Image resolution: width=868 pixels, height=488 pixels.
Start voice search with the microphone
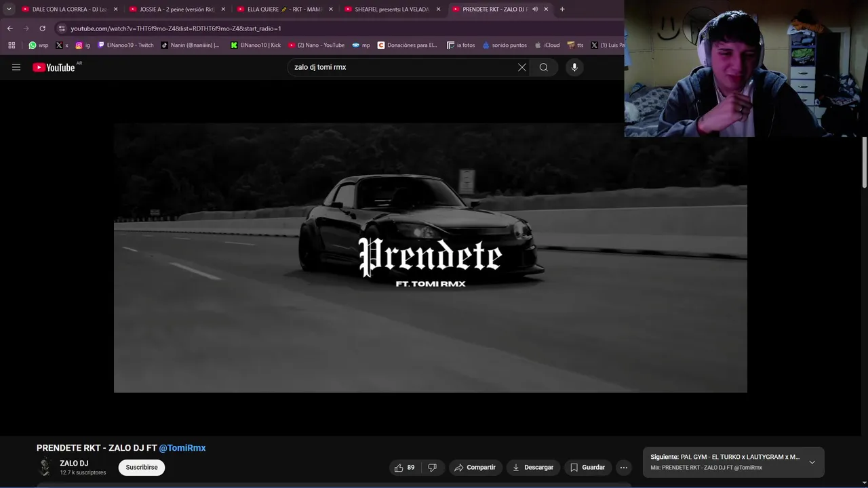tap(574, 67)
